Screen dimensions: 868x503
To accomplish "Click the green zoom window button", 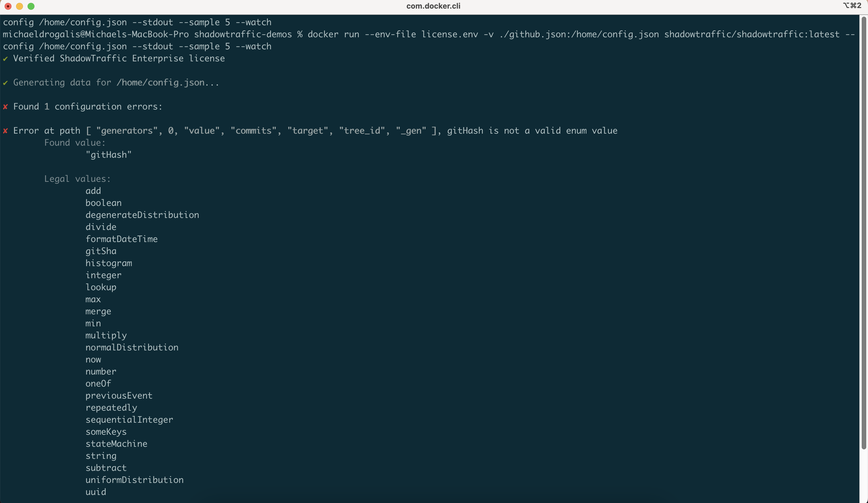I will [x=31, y=6].
